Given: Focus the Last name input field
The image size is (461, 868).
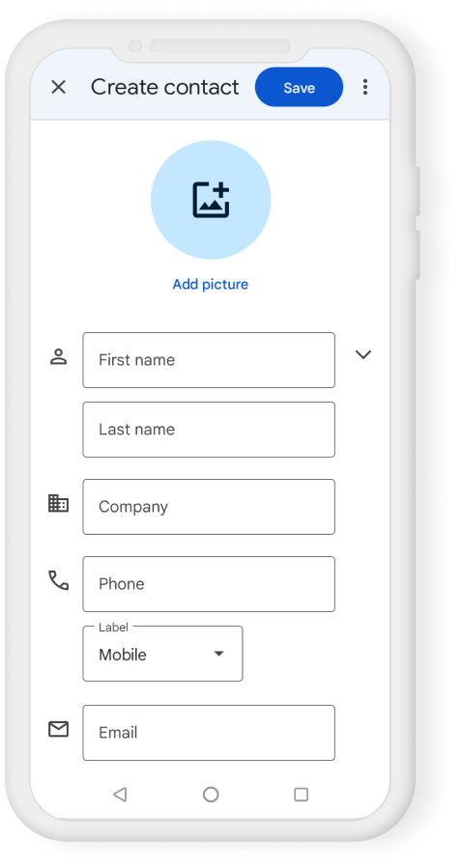Looking at the screenshot, I should (209, 430).
